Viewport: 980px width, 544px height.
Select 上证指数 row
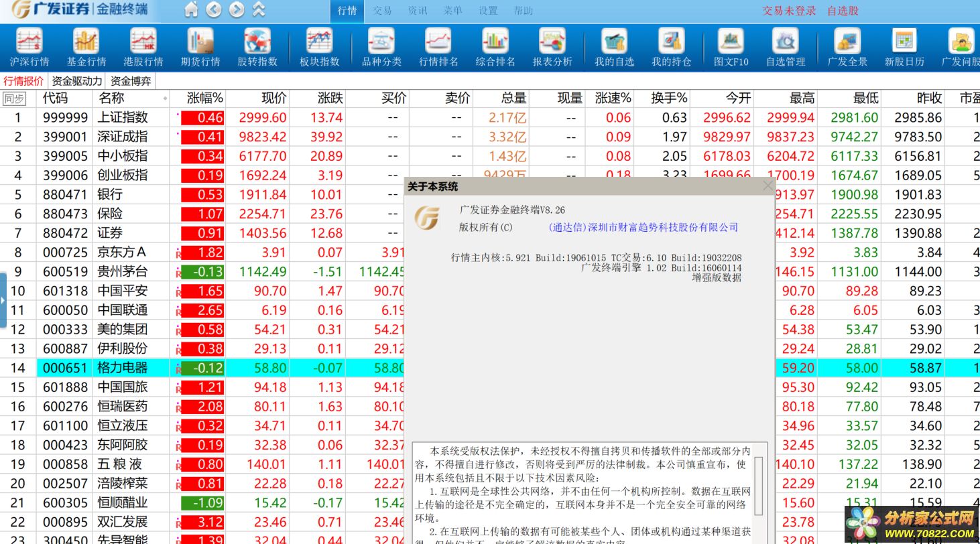tap(490, 117)
